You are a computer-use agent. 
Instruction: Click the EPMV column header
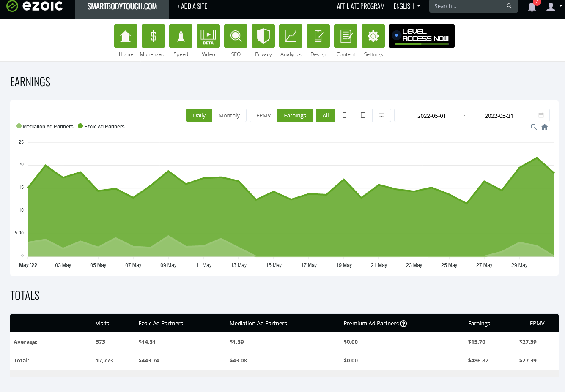tap(537, 323)
